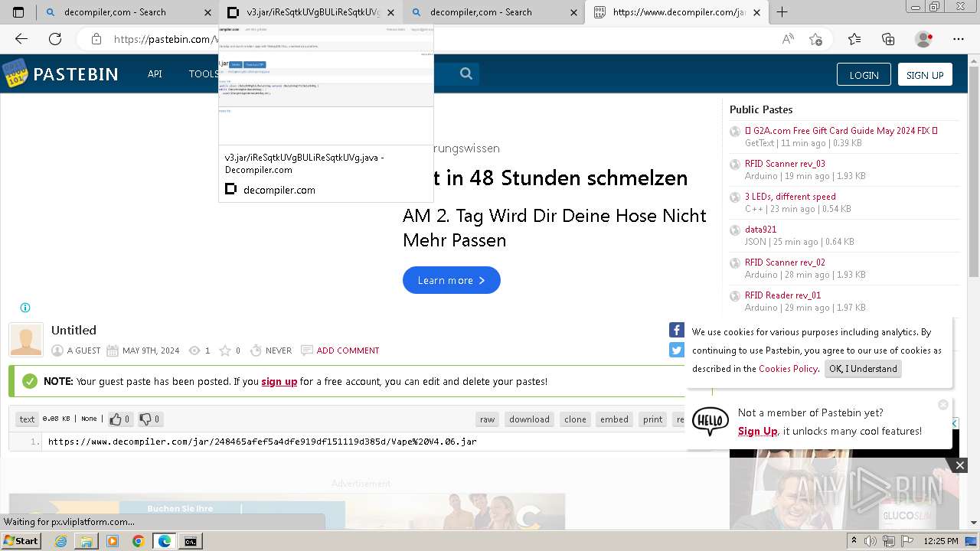
Task: Open the 'data921' public paste
Action: [x=760, y=230]
